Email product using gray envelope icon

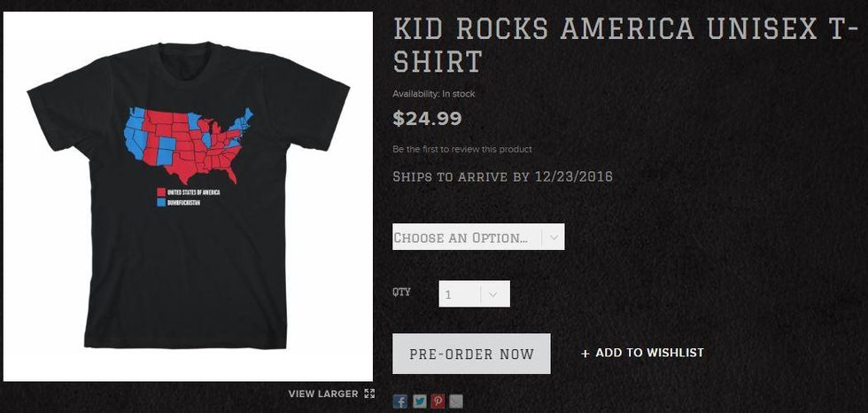(456, 401)
